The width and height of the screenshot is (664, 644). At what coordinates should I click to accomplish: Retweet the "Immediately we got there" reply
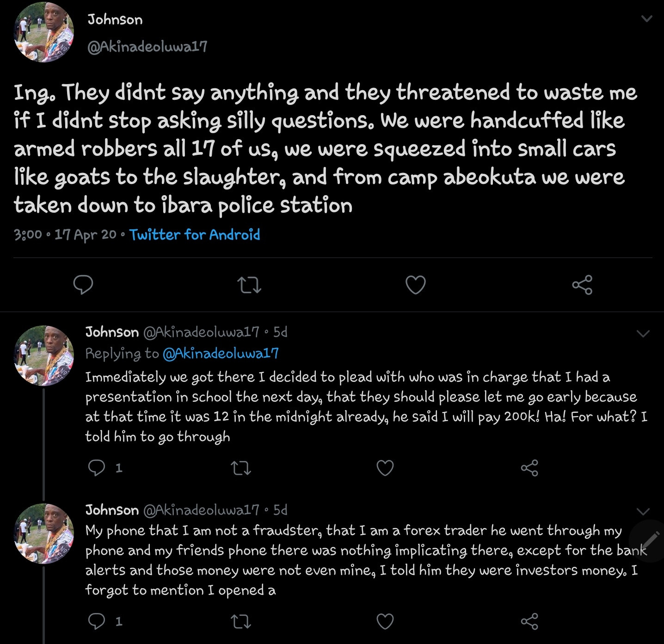241,468
